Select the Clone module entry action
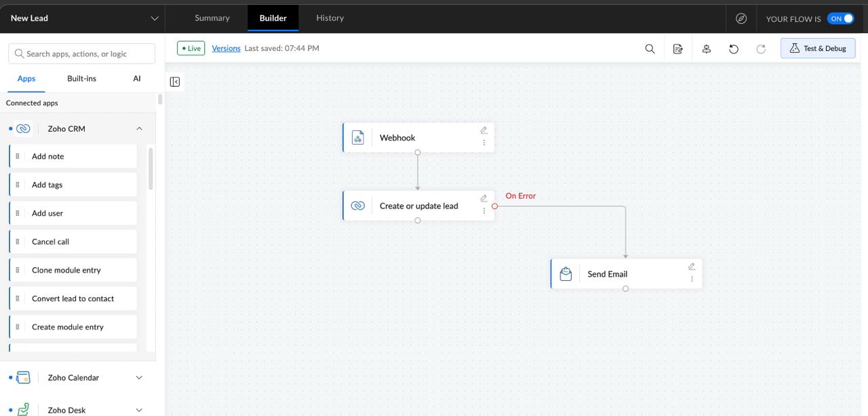Image resolution: width=868 pixels, height=416 pixels. pos(73,270)
